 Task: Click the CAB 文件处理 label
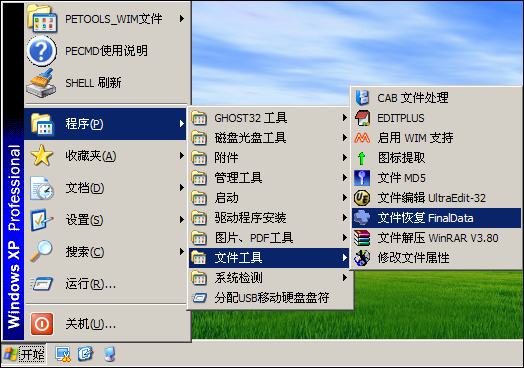pyautogui.click(x=413, y=98)
